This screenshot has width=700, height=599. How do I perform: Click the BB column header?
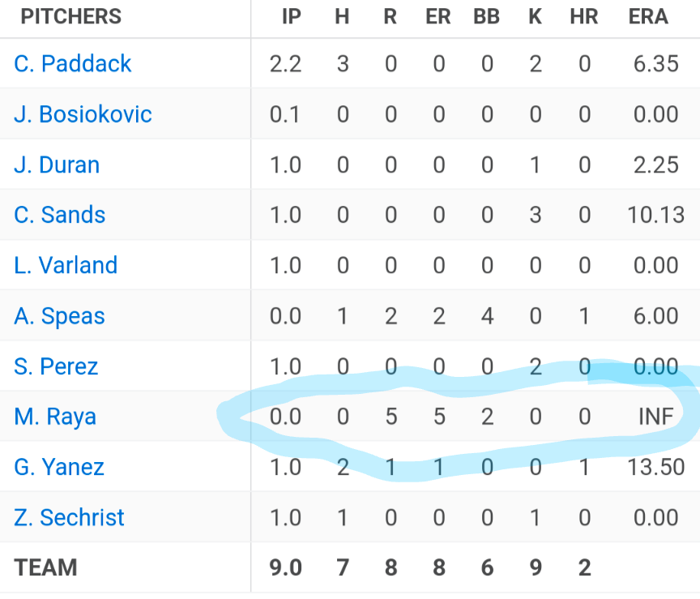(x=487, y=16)
